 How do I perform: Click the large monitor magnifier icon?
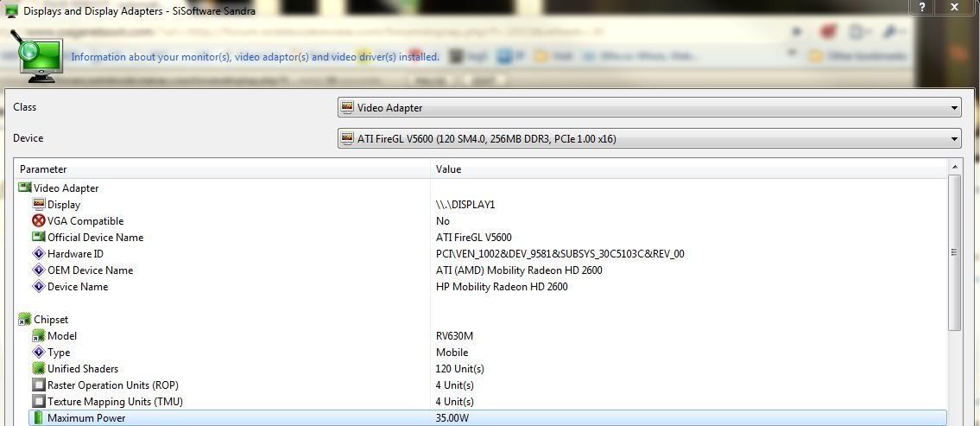click(36, 55)
